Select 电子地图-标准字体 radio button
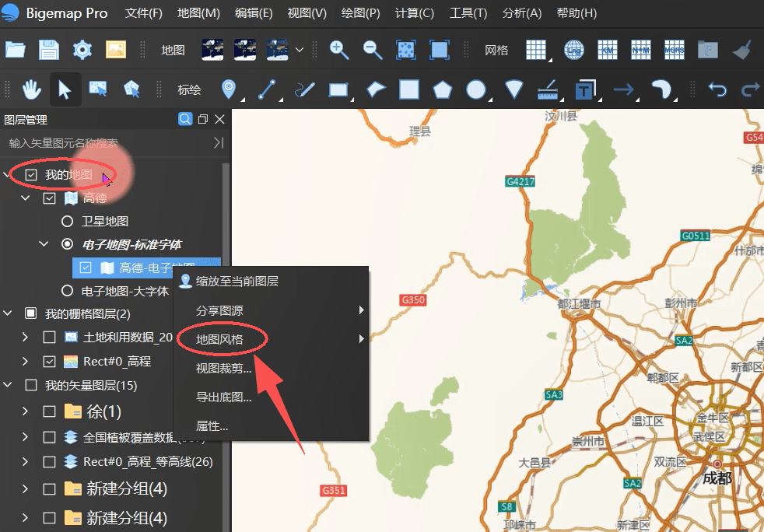This screenshot has height=532, width=764. click(68, 244)
